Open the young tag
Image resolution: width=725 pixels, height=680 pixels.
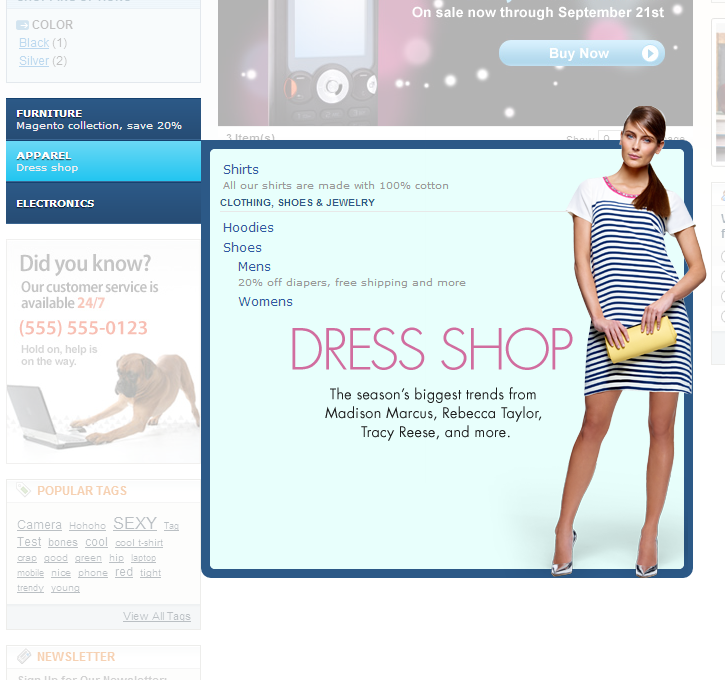point(65,588)
